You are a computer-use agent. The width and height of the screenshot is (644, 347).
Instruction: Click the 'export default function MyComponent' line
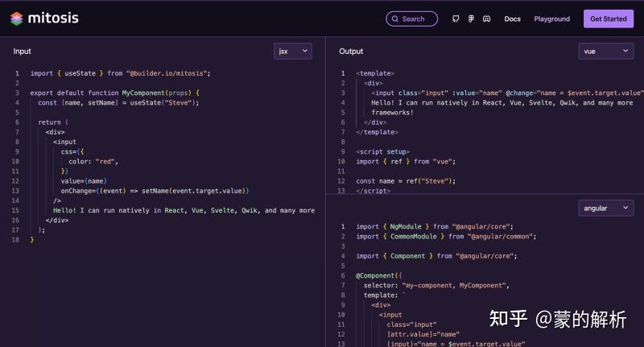114,93
